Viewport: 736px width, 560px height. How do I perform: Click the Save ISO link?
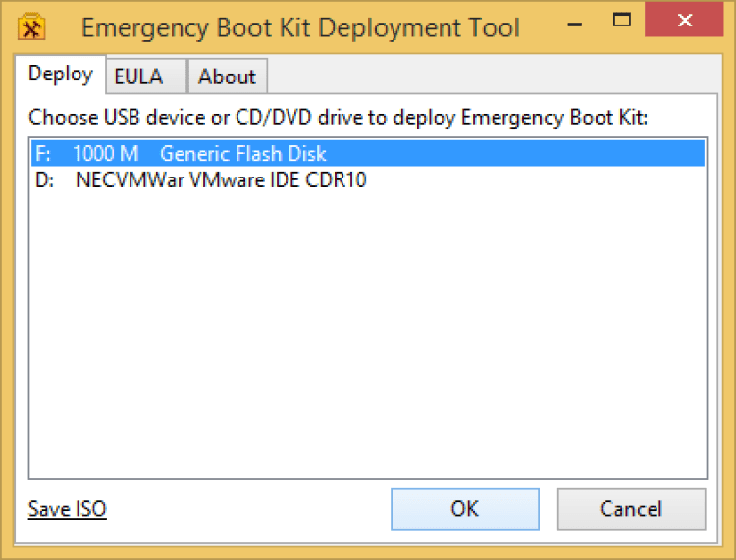tap(67, 508)
